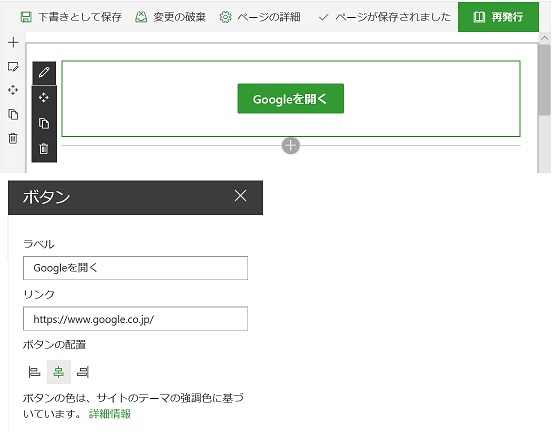Click 変更の破棄 discard changes button
552x438 pixels.
click(x=170, y=17)
